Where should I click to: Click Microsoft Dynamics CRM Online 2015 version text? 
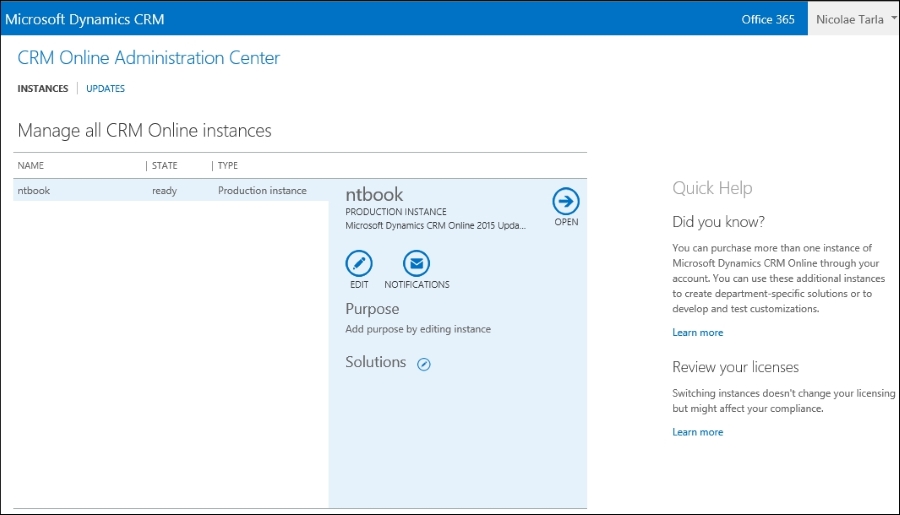(x=435, y=226)
